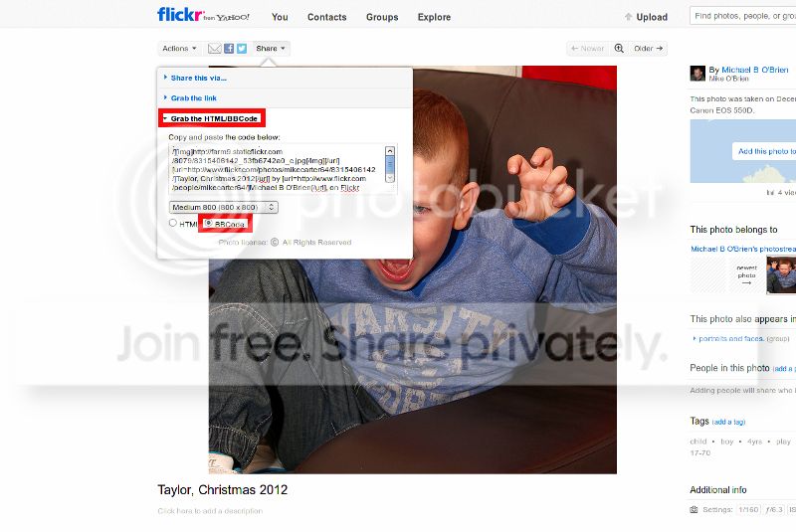Image resolution: width=796 pixels, height=532 pixels.
Task: Share photo via Twitter icon
Action: coord(242,48)
